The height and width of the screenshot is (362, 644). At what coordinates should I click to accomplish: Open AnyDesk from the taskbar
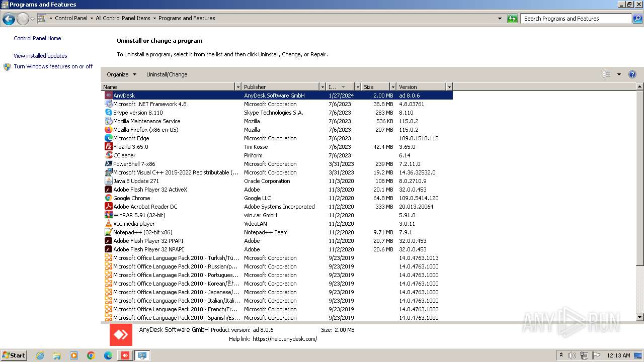pos(125,355)
